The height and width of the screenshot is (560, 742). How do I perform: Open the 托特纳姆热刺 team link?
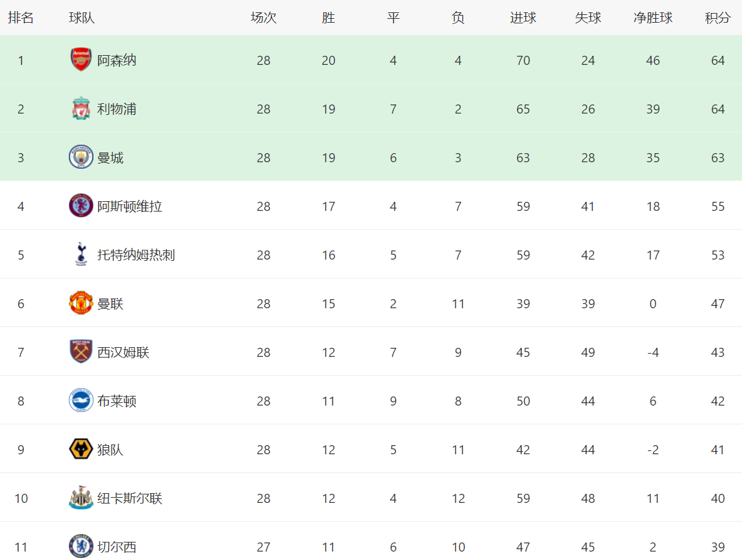[x=136, y=256]
